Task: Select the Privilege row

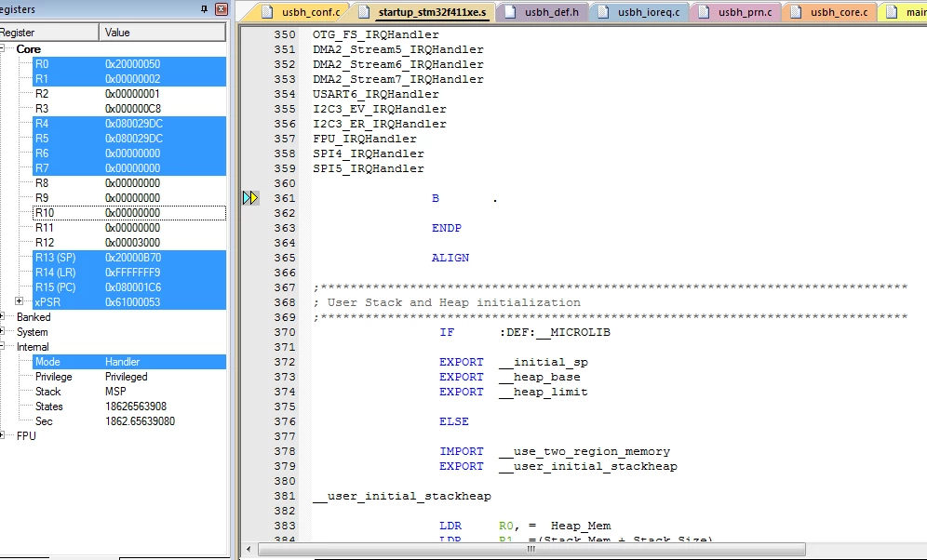Action: (129, 377)
